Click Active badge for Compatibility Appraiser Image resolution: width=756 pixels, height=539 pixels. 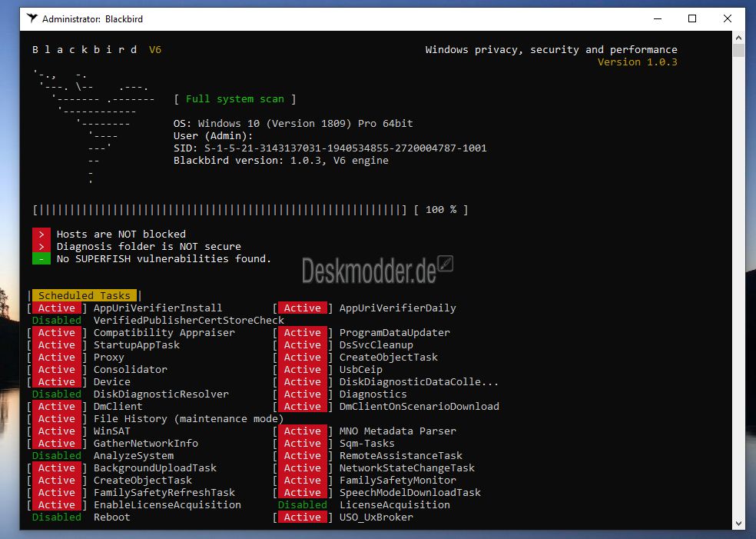pyautogui.click(x=57, y=332)
